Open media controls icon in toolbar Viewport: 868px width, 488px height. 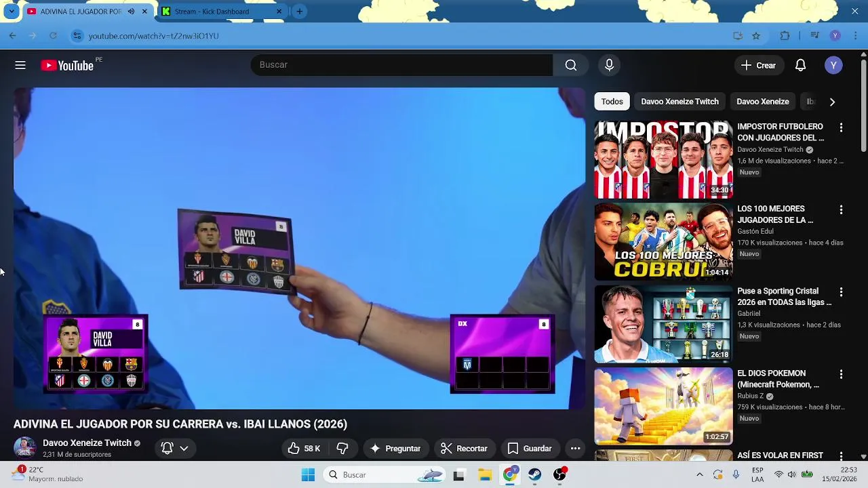pos(815,36)
